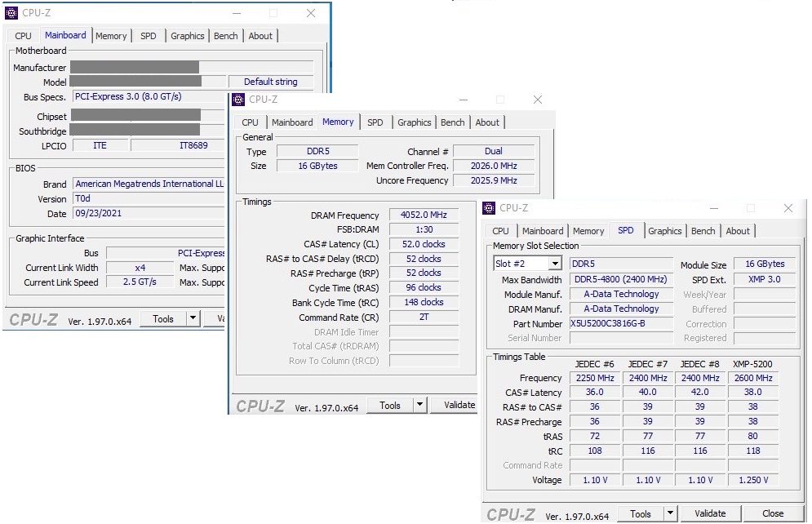The height and width of the screenshot is (524, 812).
Task: Switch to the Bench tab in the Memory window
Action: tap(452, 122)
